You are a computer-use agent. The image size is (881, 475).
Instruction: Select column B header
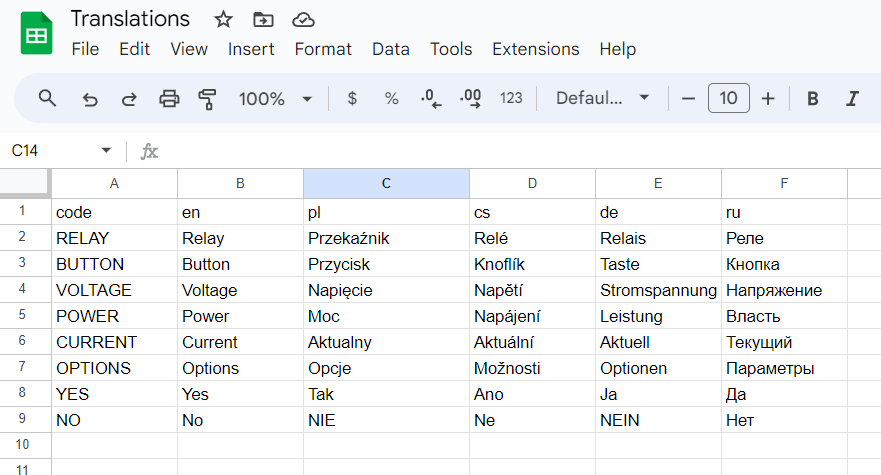coord(240,183)
